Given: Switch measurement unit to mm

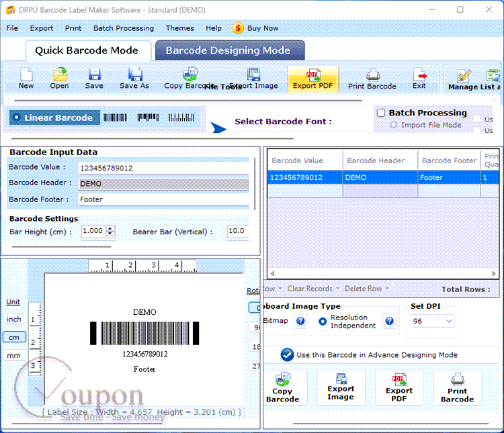Looking at the screenshot, I should point(14,356).
